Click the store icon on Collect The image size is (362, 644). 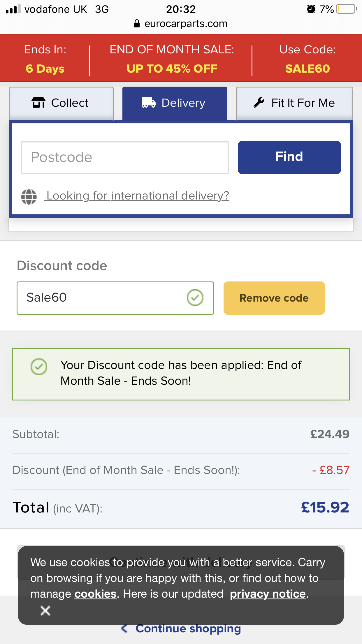[38, 103]
